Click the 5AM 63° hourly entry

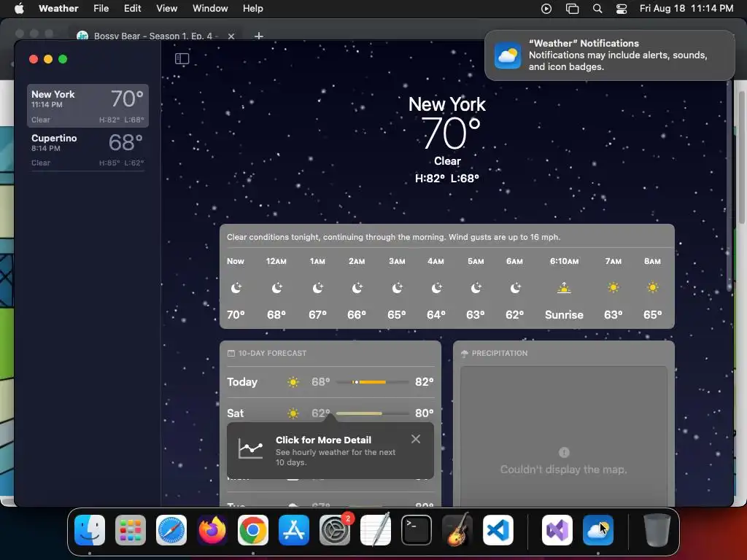(476, 288)
